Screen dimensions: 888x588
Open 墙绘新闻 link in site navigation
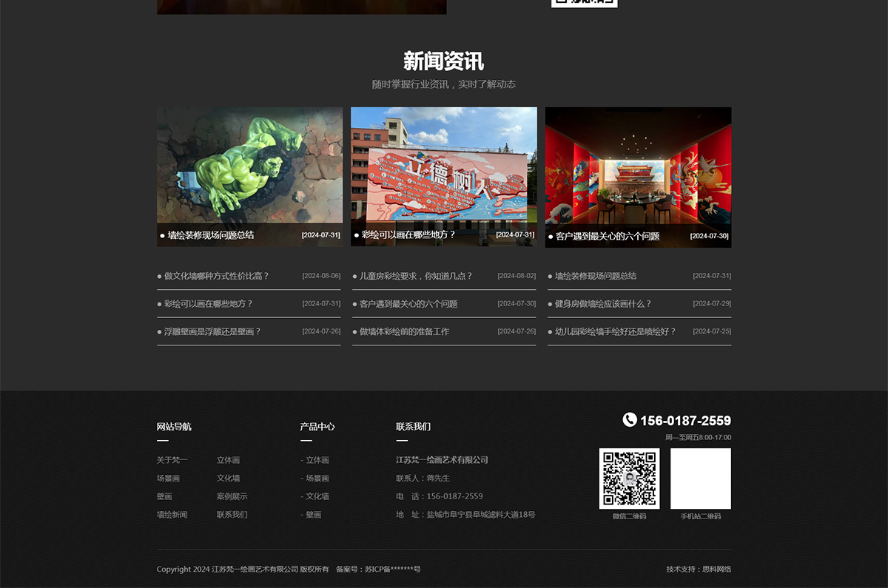(x=173, y=515)
